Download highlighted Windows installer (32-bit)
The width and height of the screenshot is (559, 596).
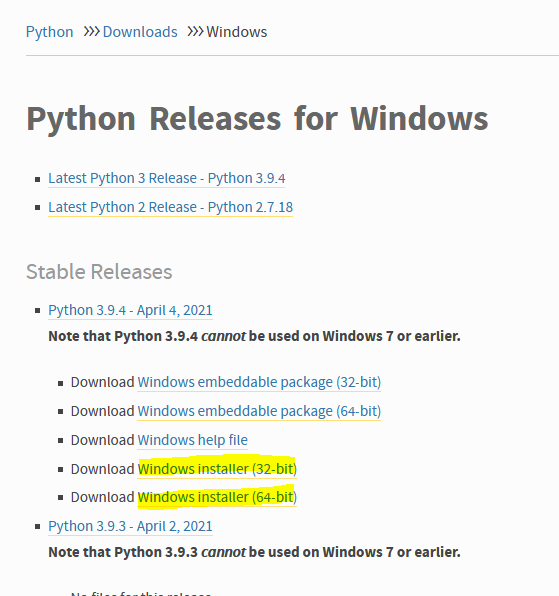pos(217,469)
